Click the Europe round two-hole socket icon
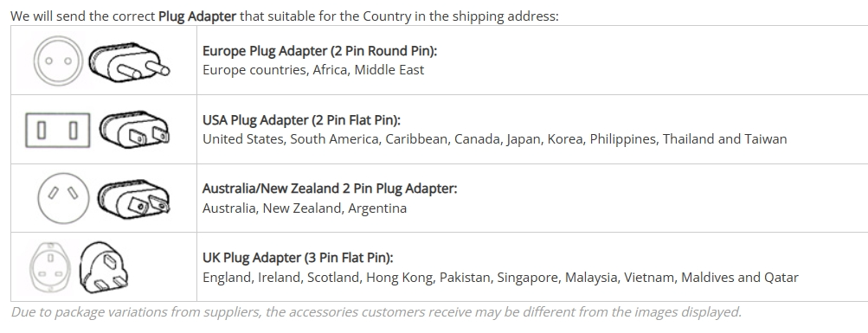Screen dimensions: 868x333 pyautogui.click(x=58, y=61)
